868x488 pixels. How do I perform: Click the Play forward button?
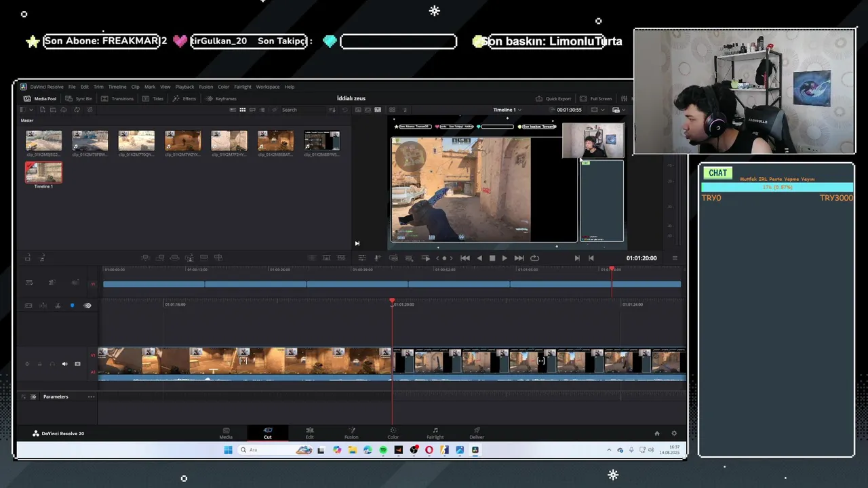click(x=504, y=258)
